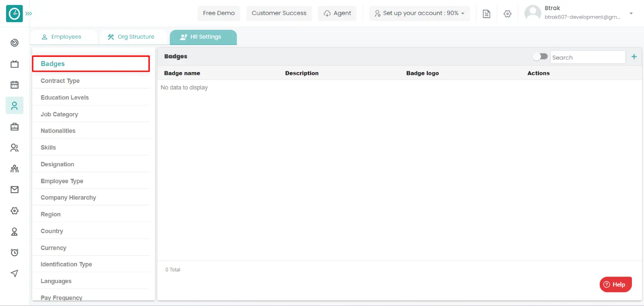Open the Help button
644x306 pixels.
[615, 284]
